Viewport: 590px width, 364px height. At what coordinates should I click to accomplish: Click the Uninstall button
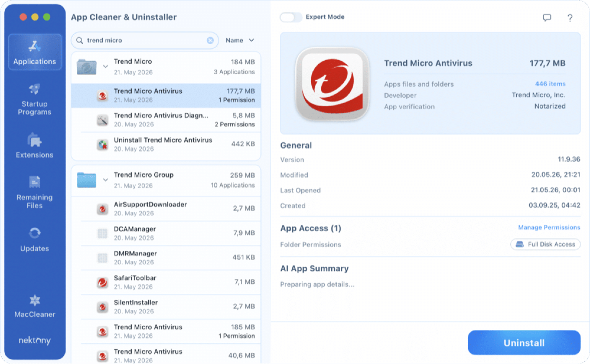pos(524,343)
